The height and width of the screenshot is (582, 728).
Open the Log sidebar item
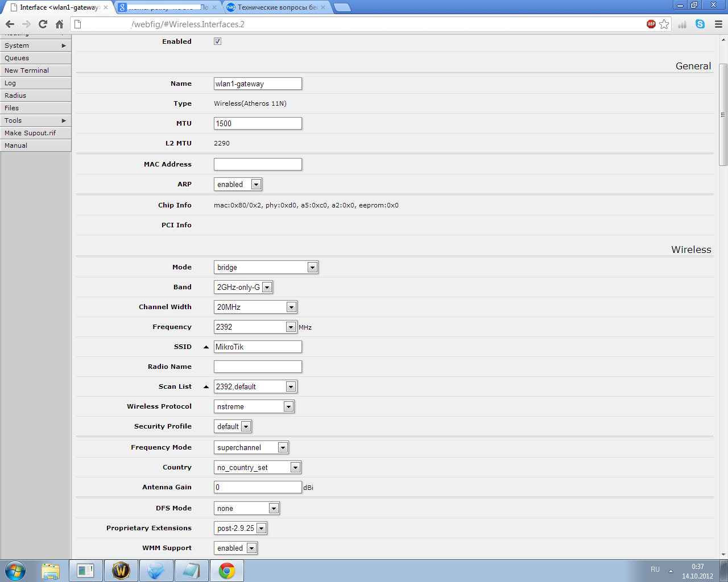click(x=35, y=83)
